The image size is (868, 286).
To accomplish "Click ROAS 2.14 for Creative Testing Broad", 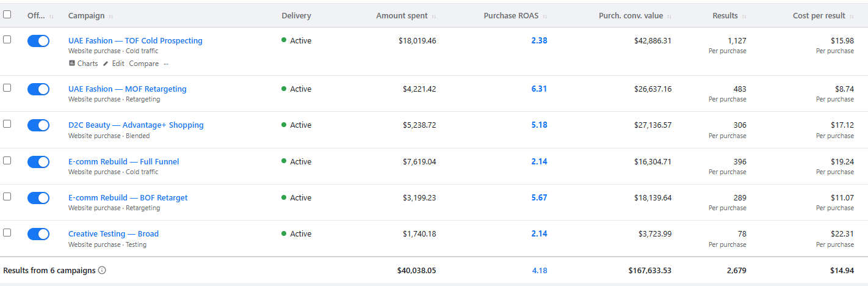I will tap(539, 234).
